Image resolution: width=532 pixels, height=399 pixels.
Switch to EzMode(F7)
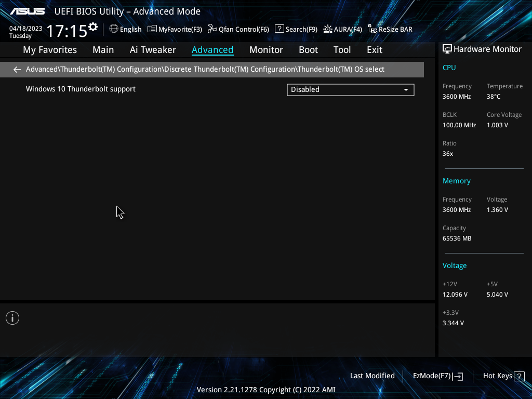[x=432, y=376]
